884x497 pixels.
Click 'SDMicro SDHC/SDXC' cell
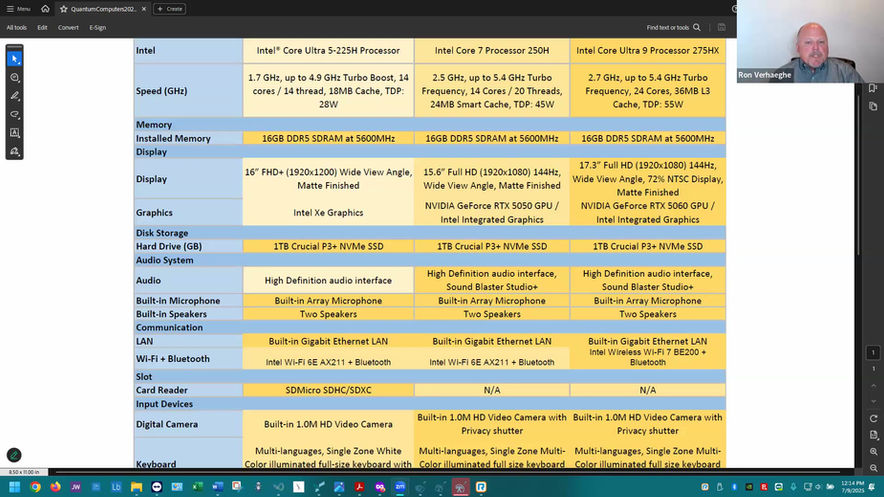point(328,390)
